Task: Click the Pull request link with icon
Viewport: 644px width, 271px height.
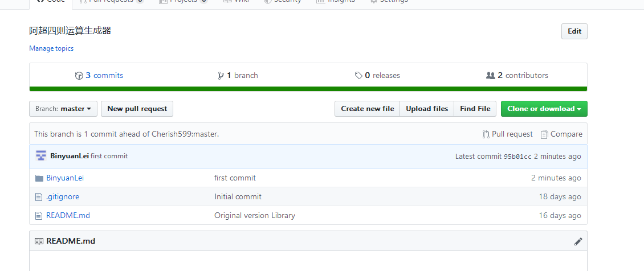Action: pyautogui.click(x=508, y=134)
